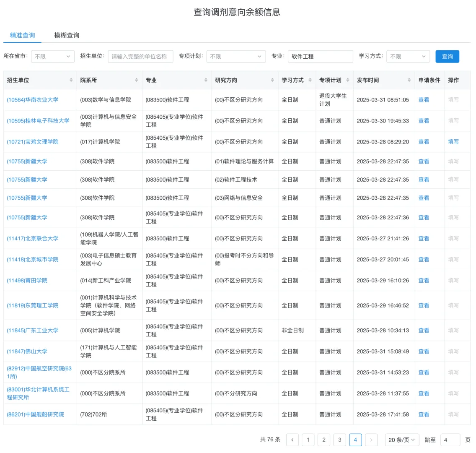Open 填写 link for 宝鸡文理学院
The width and height of the screenshot is (476, 453).
tap(453, 142)
